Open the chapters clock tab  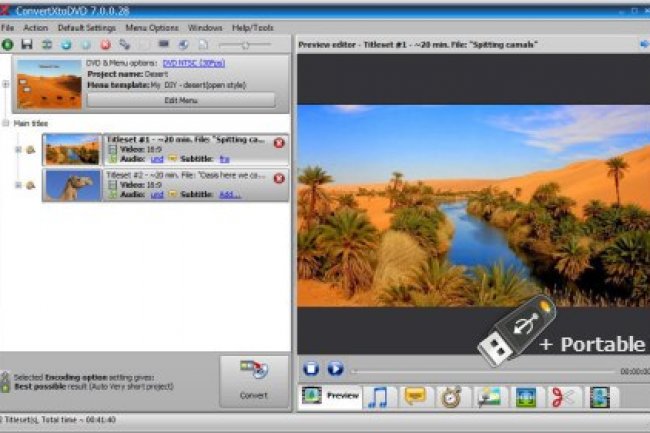point(451,397)
